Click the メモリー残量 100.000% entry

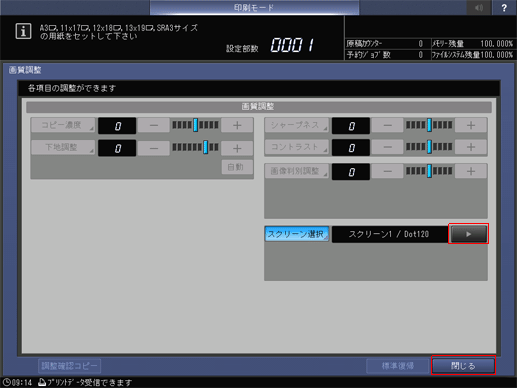(473, 44)
